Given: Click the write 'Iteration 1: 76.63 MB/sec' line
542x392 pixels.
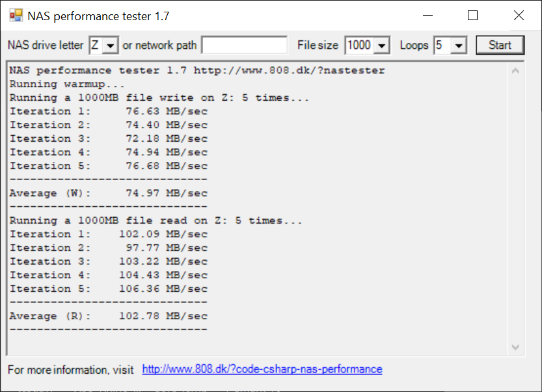Looking at the screenshot, I should (x=108, y=111).
